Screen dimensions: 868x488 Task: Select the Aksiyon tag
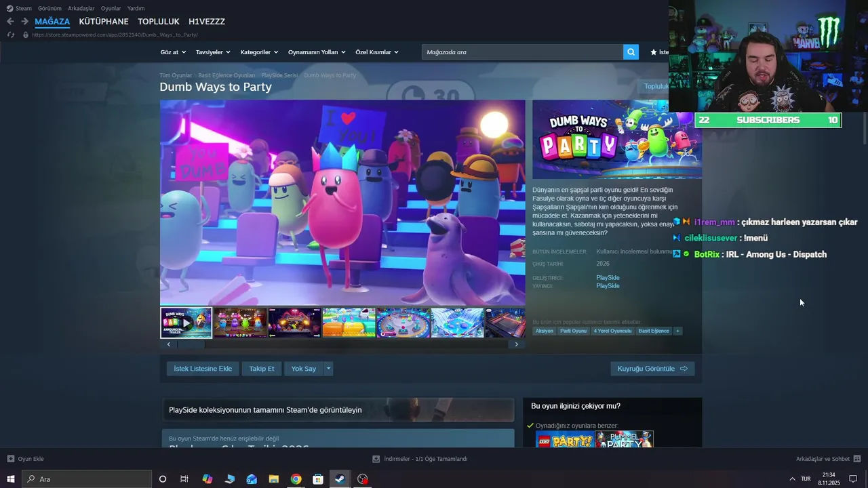545,331
